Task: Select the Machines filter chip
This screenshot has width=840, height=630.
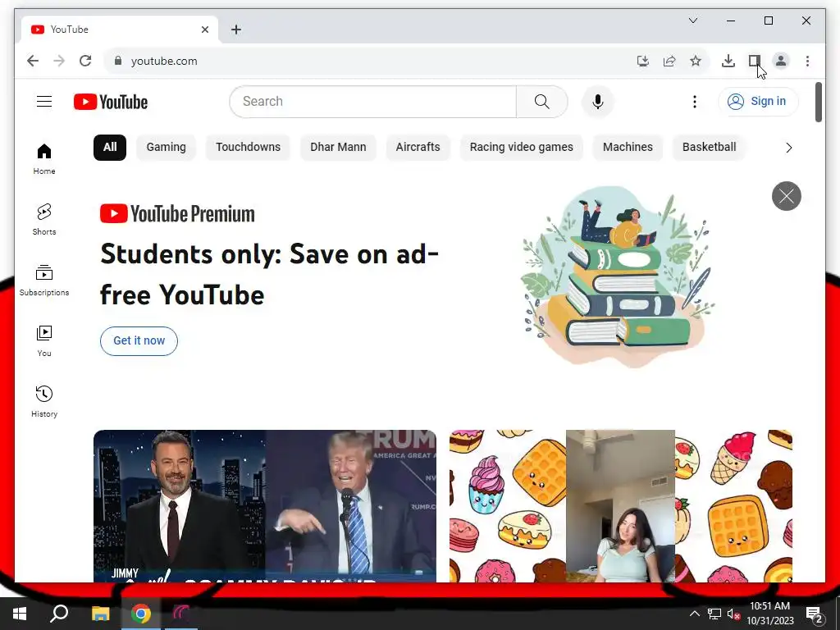Action: click(x=628, y=148)
